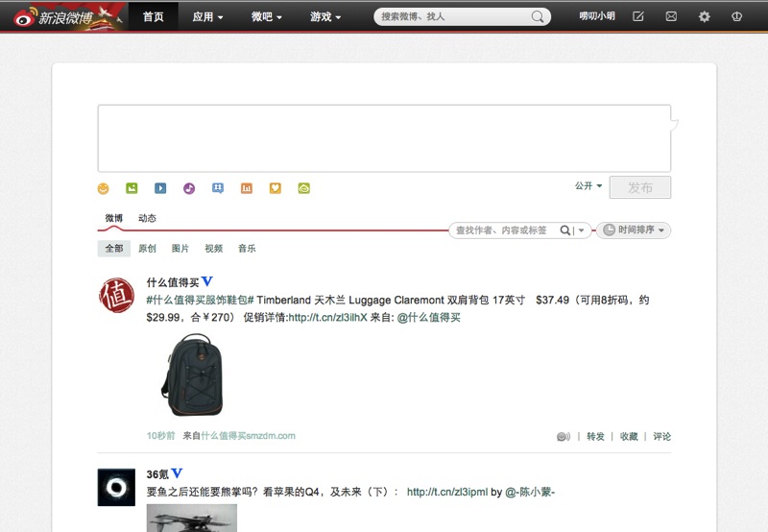Screen dimensions: 768x532
Task: Insert a topic with blue hashtag icon
Action: [x=218, y=188]
